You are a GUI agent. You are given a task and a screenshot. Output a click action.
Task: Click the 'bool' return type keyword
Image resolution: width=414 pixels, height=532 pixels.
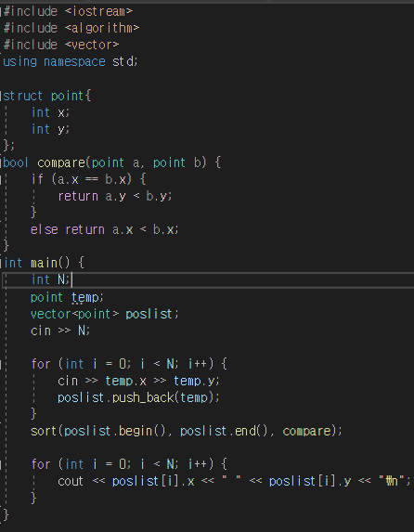click(x=16, y=162)
